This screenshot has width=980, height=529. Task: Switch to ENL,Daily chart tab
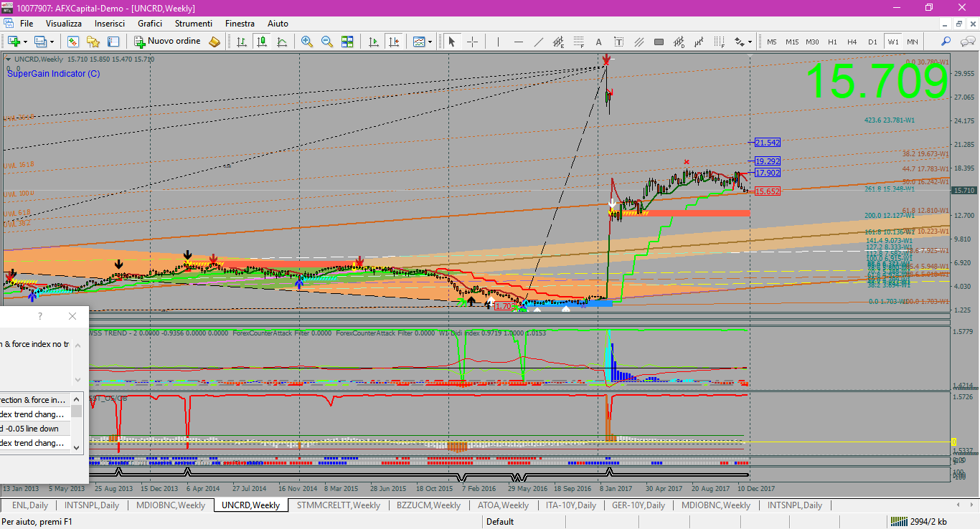[x=30, y=505]
